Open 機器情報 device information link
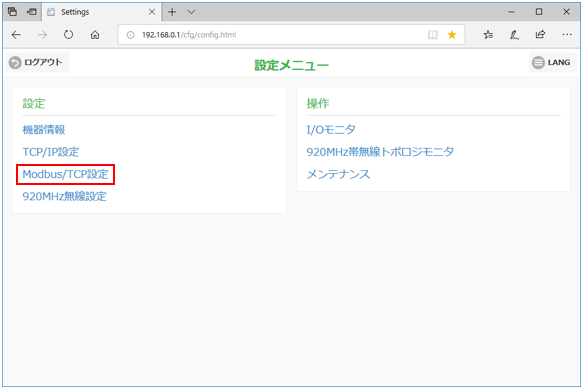This screenshot has height=389, width=582. point(44,130)
